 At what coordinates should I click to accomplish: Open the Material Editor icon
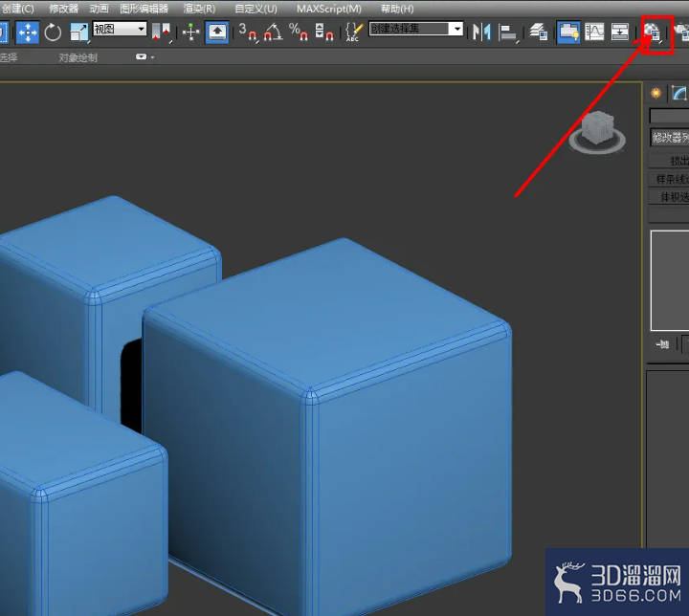653,33
